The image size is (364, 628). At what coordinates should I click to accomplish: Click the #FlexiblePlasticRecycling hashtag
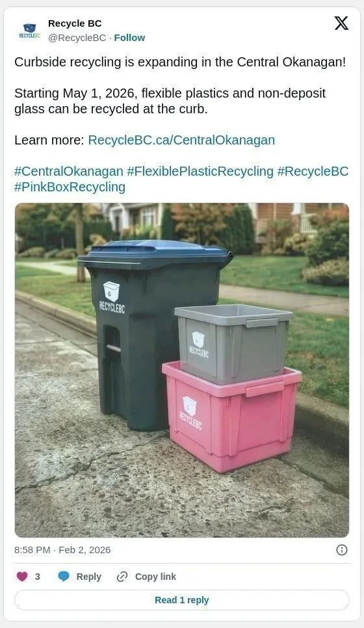[200, 171]
